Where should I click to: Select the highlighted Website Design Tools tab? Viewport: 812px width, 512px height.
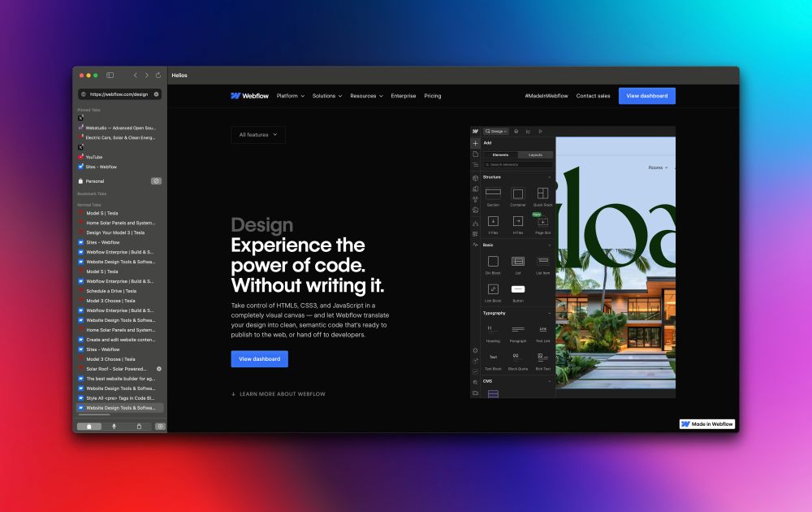tap(120, 408)
